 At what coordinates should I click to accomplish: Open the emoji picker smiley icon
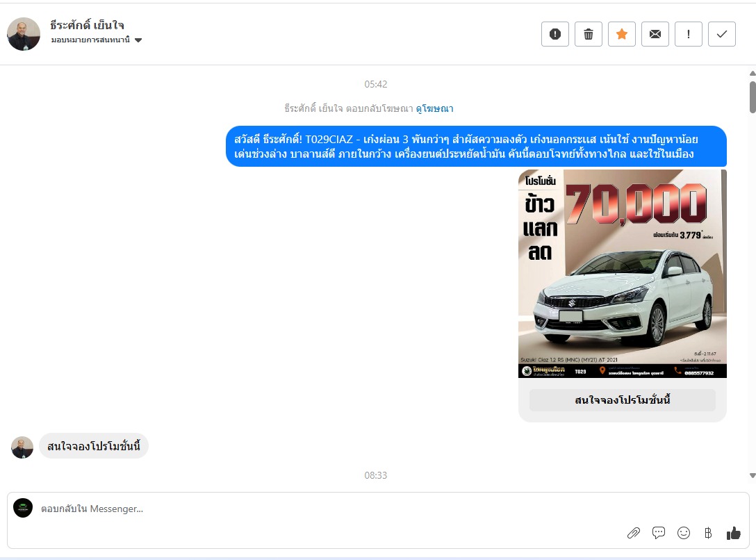(x=684, y=533)
